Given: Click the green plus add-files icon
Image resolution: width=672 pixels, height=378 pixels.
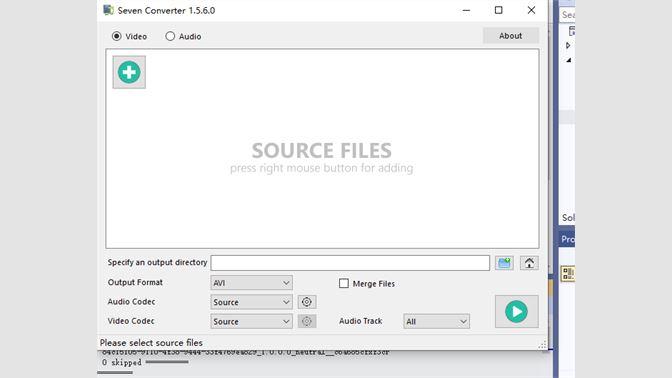Looking at the screenshot, I should tap(129, 72).
